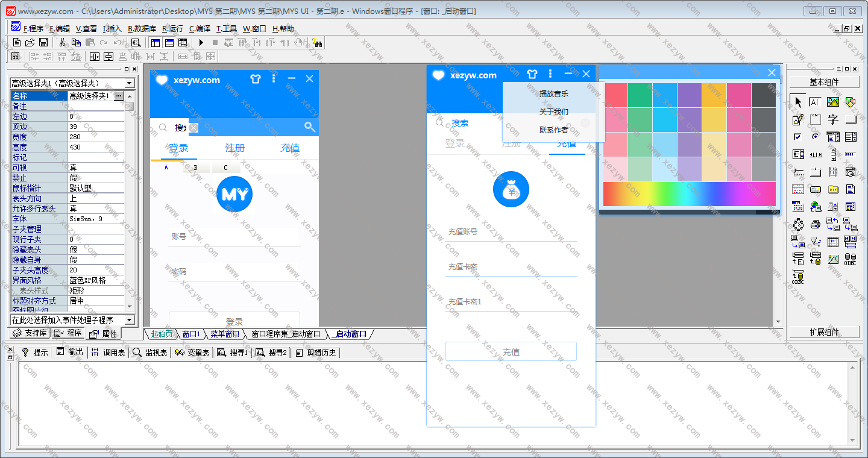This screenshot has width=868, height=458.
Task: Pick the picture box component icon
Action: (833, 102)
